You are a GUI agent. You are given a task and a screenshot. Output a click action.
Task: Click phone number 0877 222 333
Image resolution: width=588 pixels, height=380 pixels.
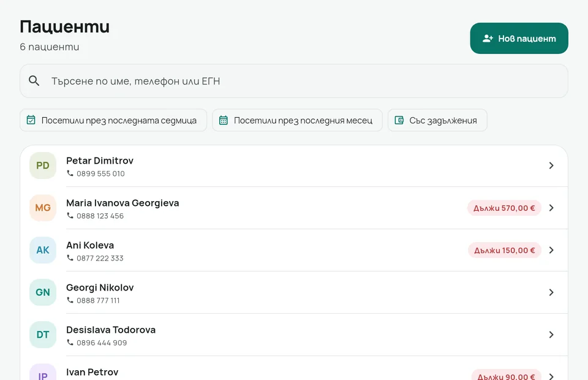[x=100, y=259]
